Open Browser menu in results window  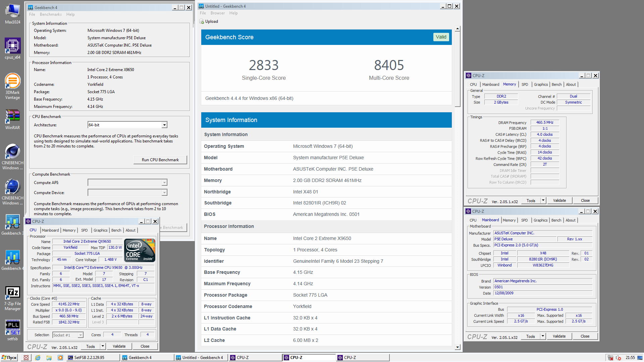218,13
